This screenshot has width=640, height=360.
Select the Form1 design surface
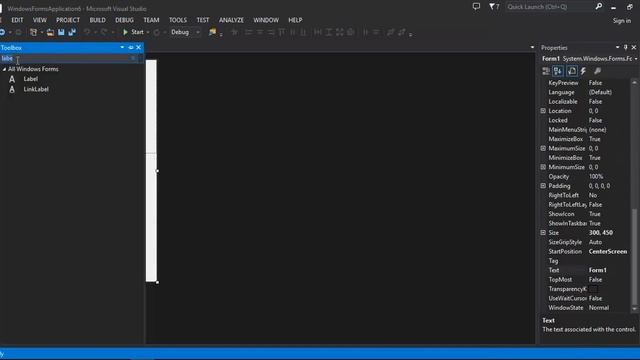point(151,171)
